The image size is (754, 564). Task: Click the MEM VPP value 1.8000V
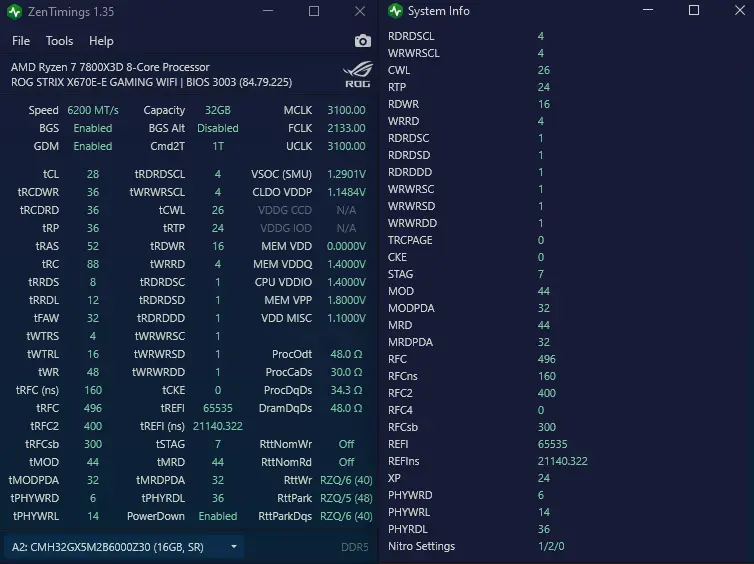coord(346,300)
